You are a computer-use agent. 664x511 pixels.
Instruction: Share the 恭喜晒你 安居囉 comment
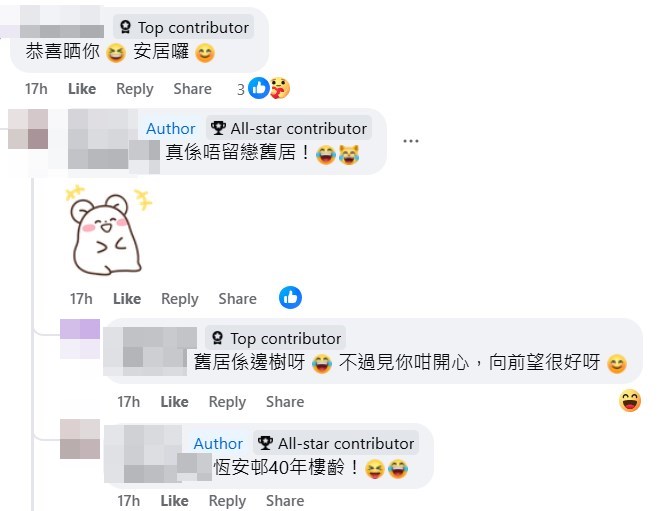(192, 89)
